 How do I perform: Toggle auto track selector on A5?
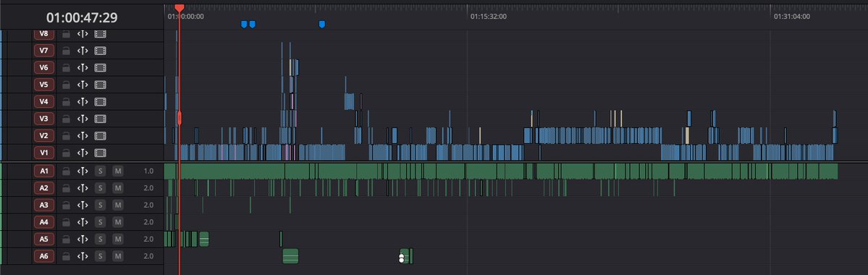(x=83, y=239)
